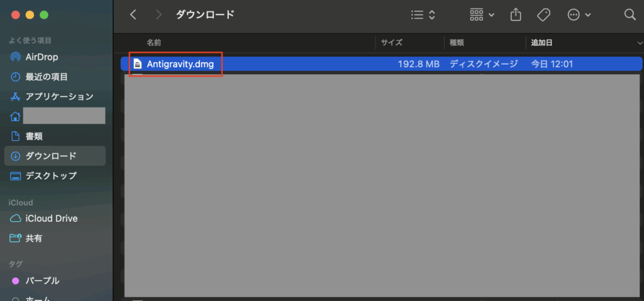Open the list view switcher
The height and width of the screenshot is (301, 644).
coord(423,14)
